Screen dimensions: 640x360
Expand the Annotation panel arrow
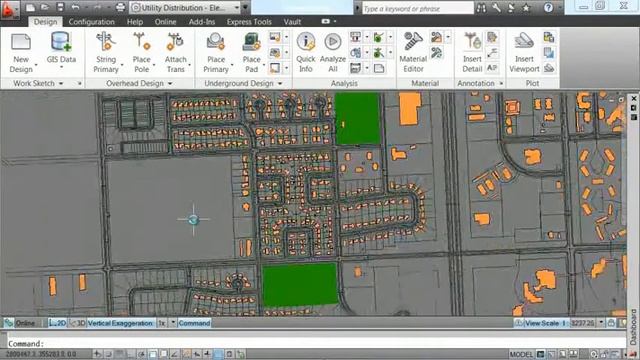click(501, 83)
